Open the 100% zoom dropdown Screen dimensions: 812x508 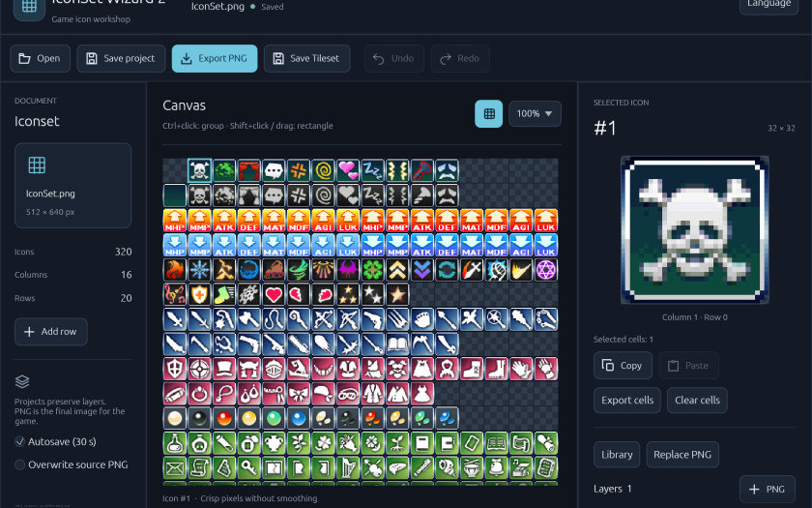(535, 113)
